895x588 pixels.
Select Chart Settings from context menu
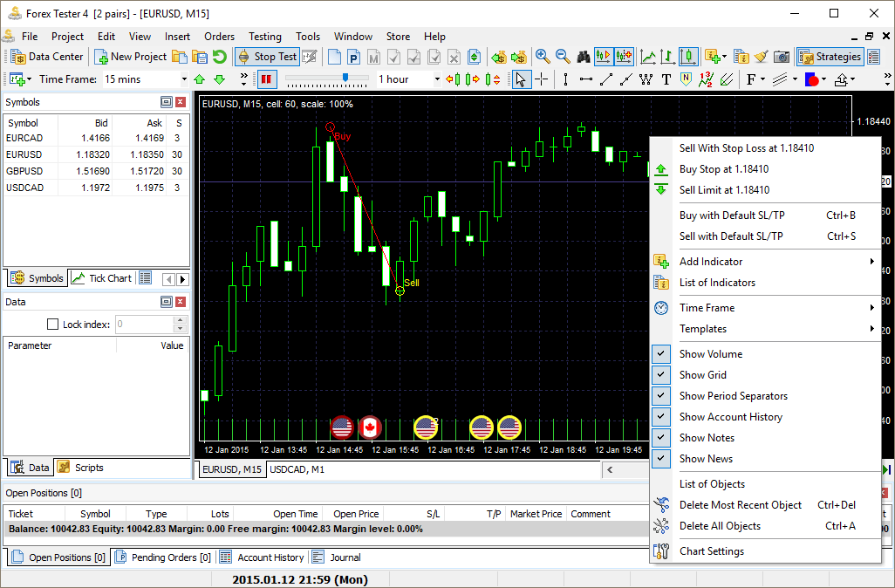tap(765, 551)
